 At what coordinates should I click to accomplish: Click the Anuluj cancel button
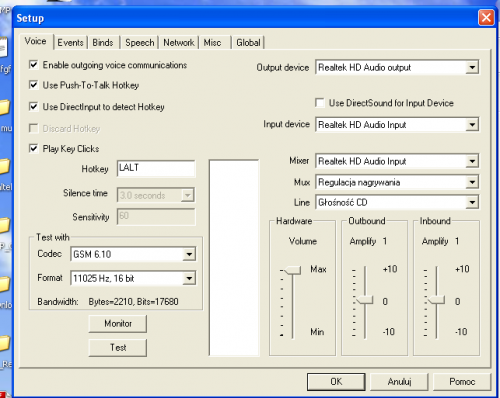point(399,381)
